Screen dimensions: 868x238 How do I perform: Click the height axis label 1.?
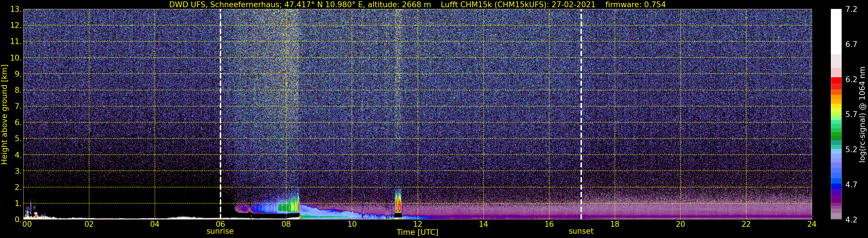click(18, 204)
